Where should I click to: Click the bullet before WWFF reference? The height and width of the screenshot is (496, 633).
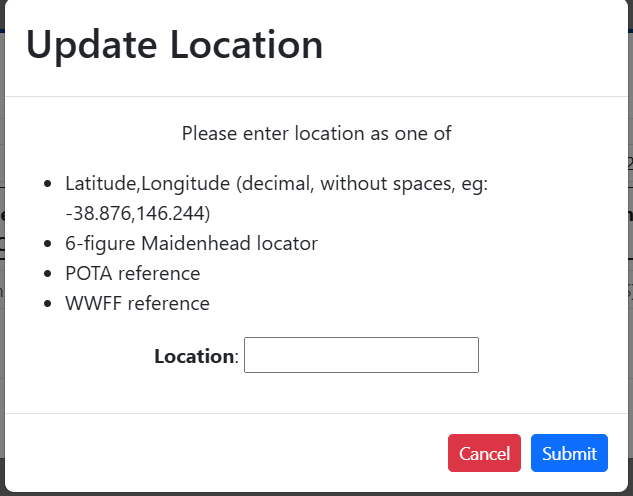click(x=50, y=304)
